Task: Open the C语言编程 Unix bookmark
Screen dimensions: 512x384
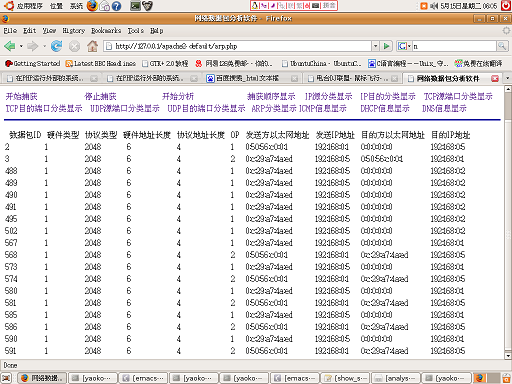Action: coord(408,63)
